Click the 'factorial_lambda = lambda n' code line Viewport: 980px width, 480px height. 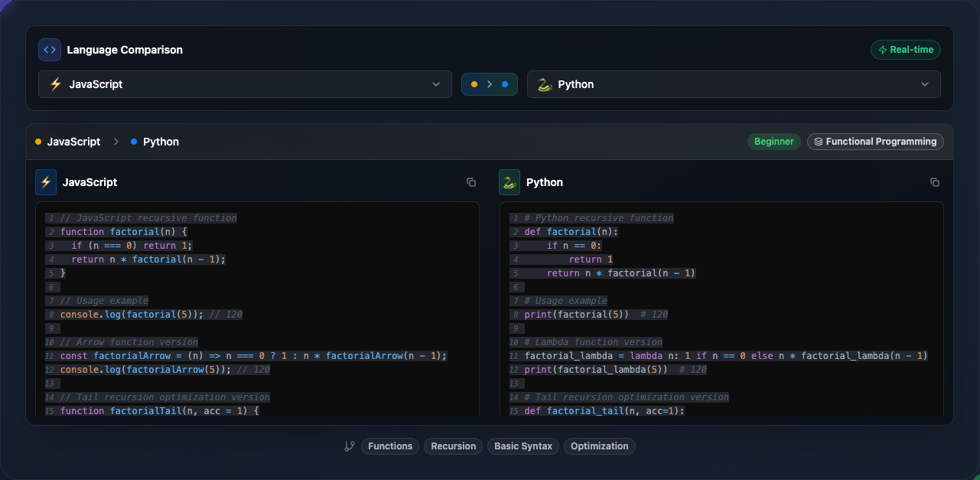pyautogui.click(x=726, y=356)
